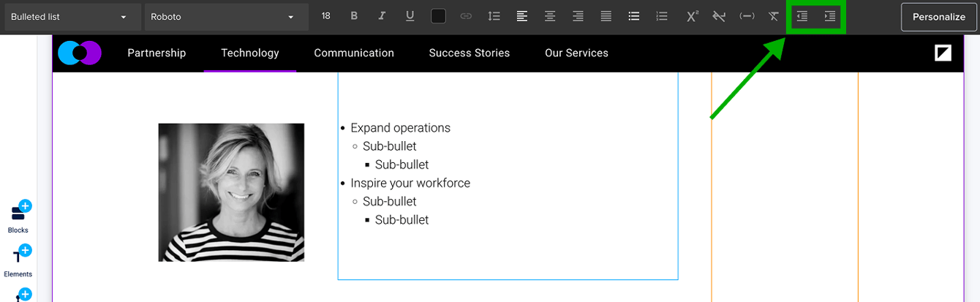Open line spacing options
The height and width of the screenshot is (302, 980).
[494, 16]
